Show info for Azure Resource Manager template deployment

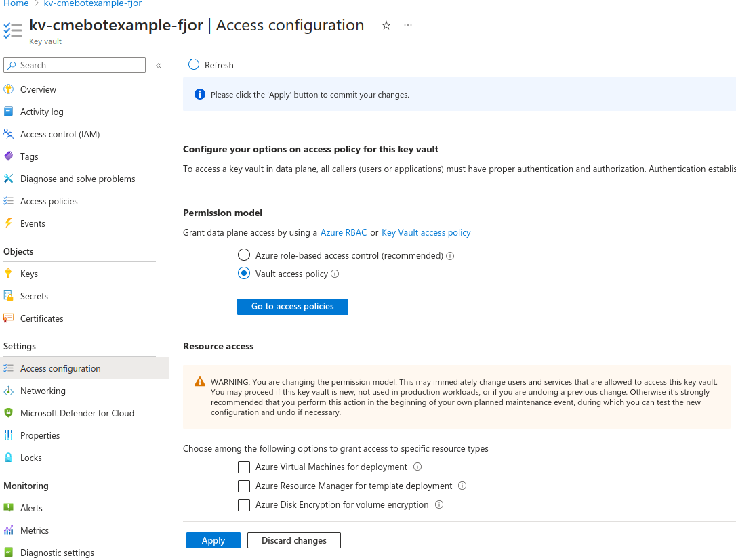[462, 486]
